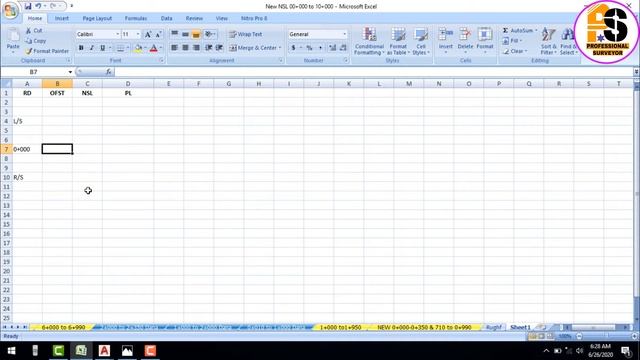Image resolution: width=640 pixels, height=360 pixels.
Task: Apply the red Font Color swatch
Action: pyautogui.click(x=154, y=48)
